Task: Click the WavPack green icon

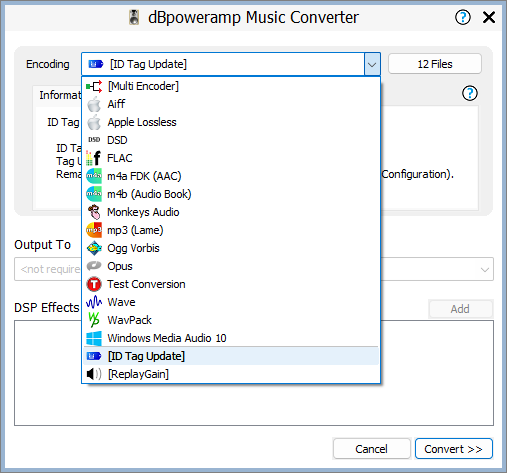Action: 94,320
